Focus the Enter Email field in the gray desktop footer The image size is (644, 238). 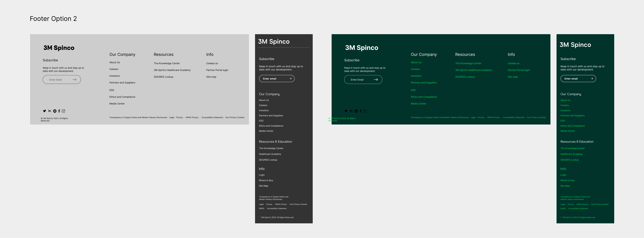pos(62,80)
